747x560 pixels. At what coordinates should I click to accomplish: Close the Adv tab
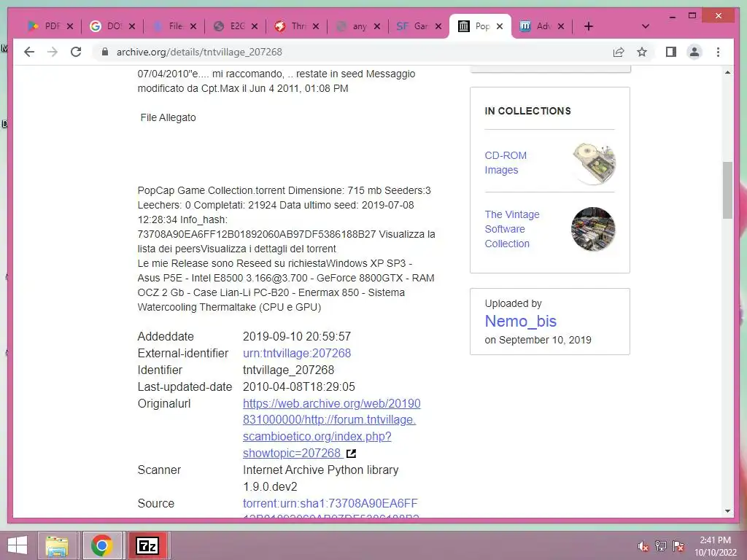(561, 26)
